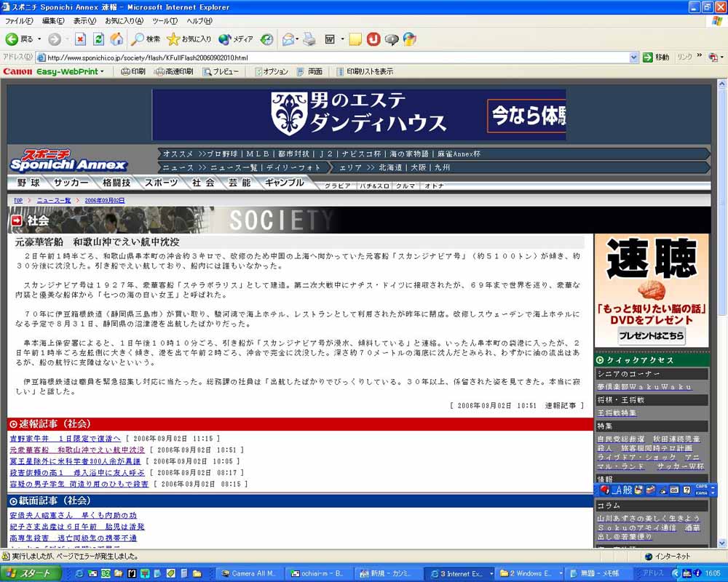Click the IE Back arrow button
The height and width of the screenshot is (582, 728).
pos(19,39)
